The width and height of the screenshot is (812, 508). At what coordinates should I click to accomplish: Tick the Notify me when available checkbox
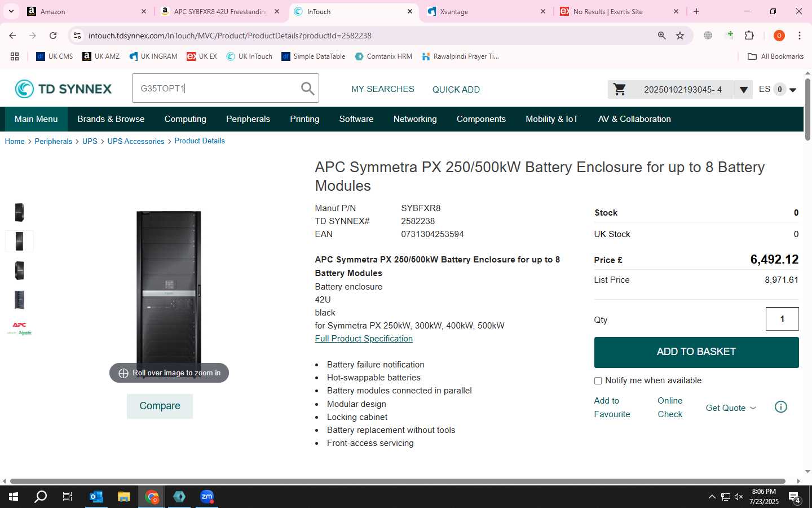[x=598, y=381]
